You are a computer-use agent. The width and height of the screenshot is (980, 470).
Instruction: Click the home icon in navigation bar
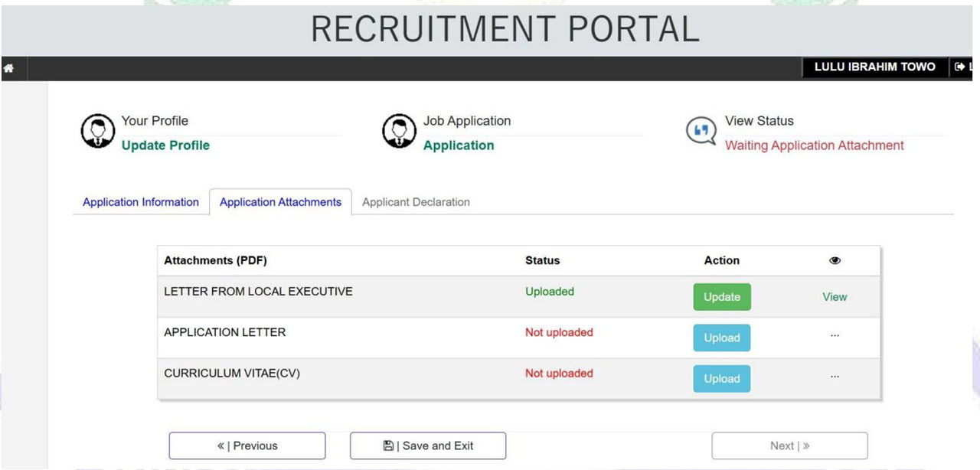[x=8, y=68]
